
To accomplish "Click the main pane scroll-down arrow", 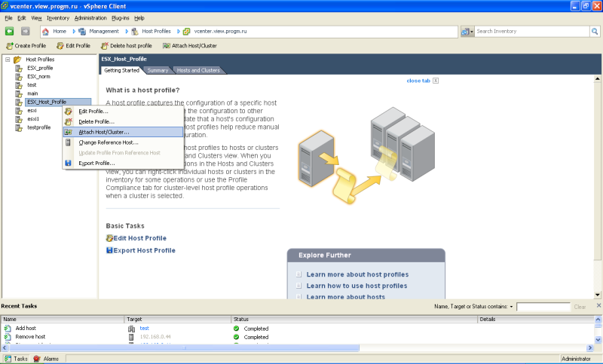I will pyautogui.click(x=597, y=295).
